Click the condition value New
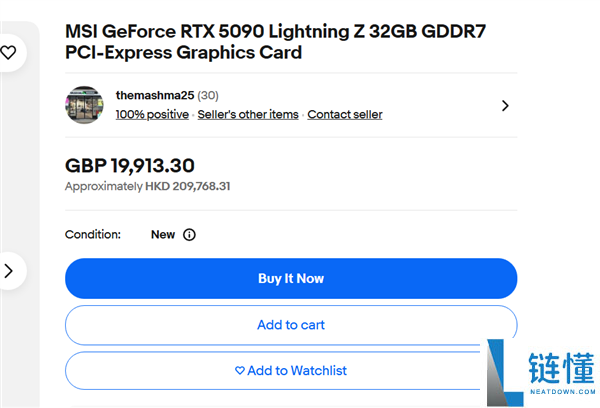 tap(163, 235)
